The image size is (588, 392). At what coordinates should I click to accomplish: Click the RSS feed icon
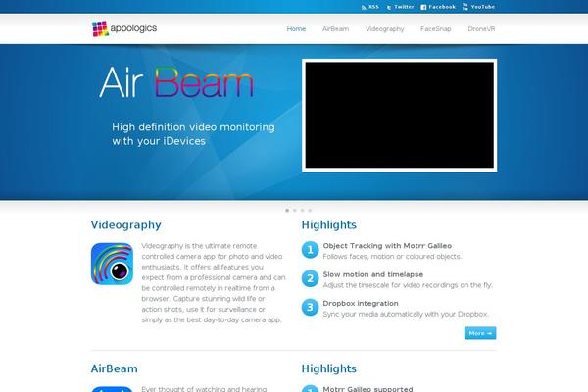point(364,7)
